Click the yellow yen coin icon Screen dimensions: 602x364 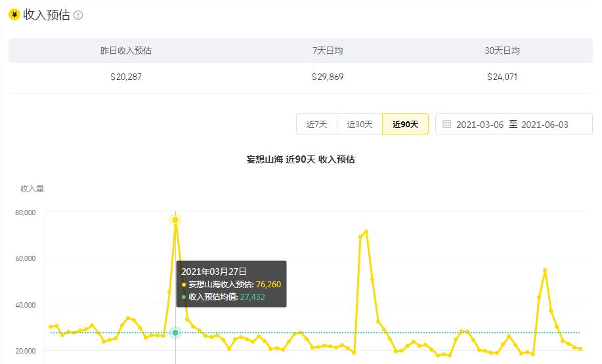[x=14, y=15]
